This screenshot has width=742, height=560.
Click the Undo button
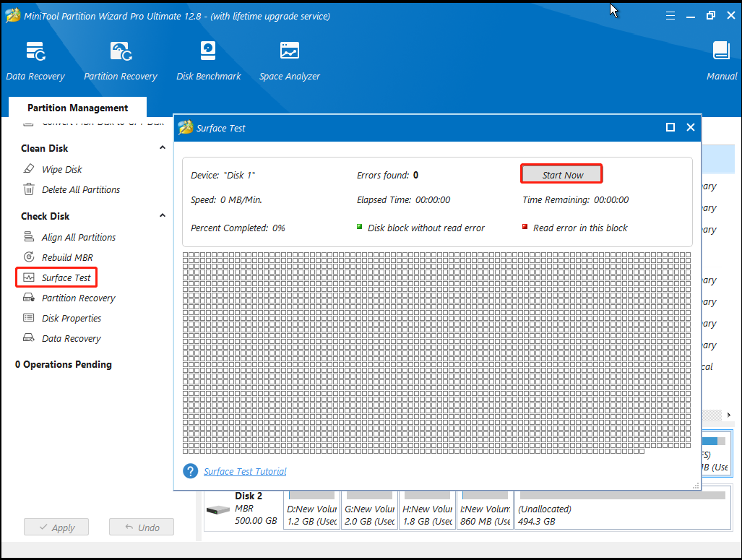pyautogui.click(x=142, y=527)
